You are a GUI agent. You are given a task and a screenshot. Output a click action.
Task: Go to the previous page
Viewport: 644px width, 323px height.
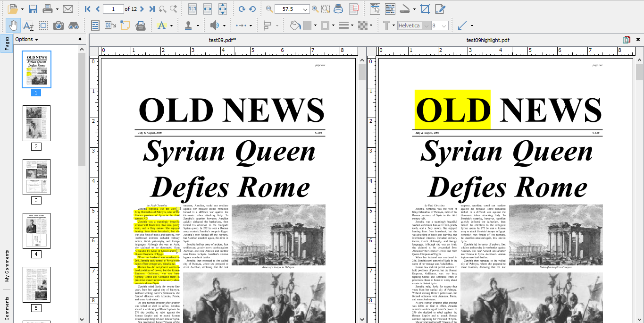coord(98,9)
